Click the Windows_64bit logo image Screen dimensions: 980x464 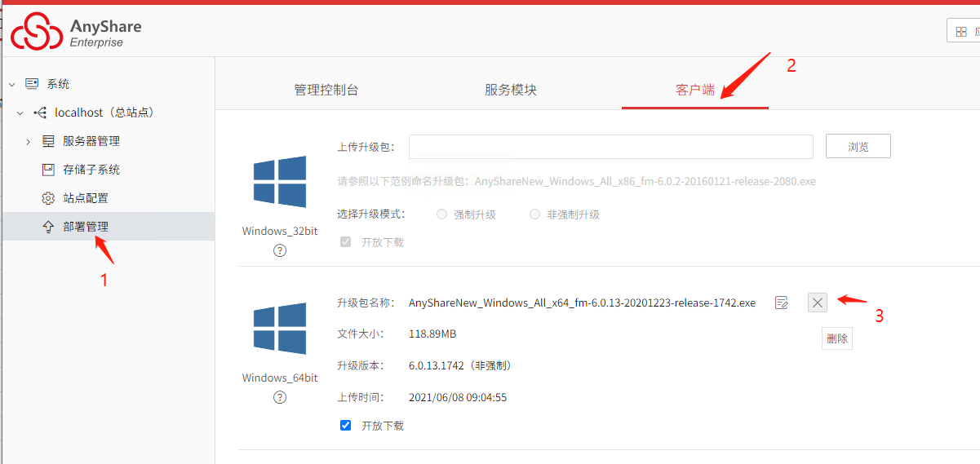[x=280, y=328]
